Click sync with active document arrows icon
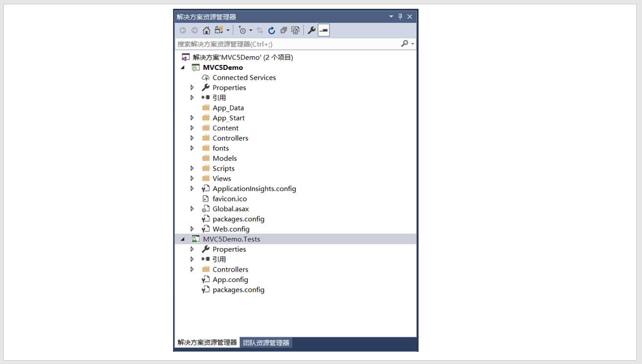 [x=260, y=30]
